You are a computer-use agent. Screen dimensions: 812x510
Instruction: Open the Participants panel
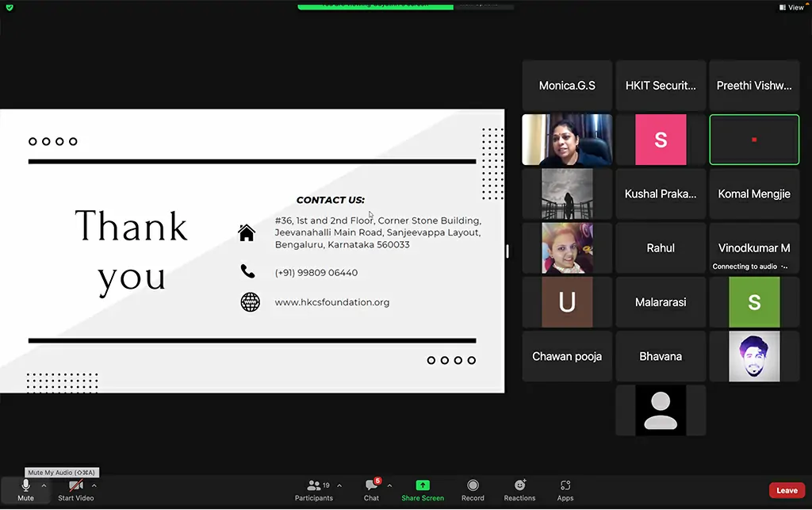pos(313,490)
